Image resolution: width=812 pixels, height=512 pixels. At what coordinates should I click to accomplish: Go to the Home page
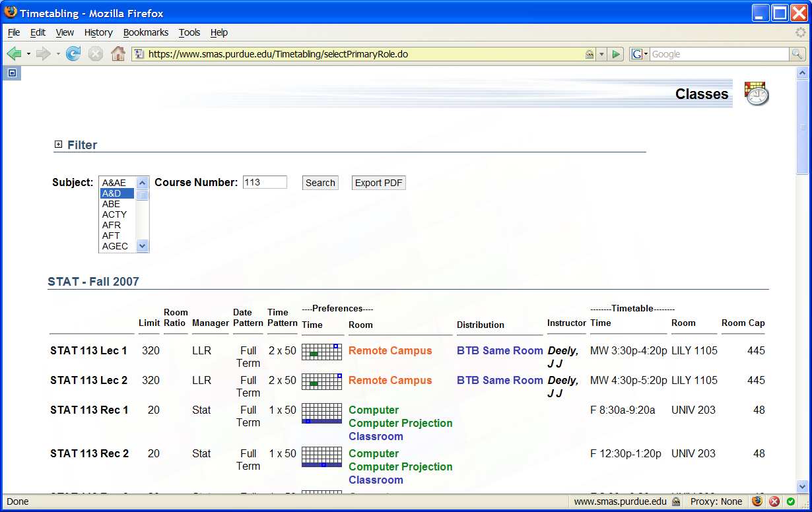pos(118,54)
